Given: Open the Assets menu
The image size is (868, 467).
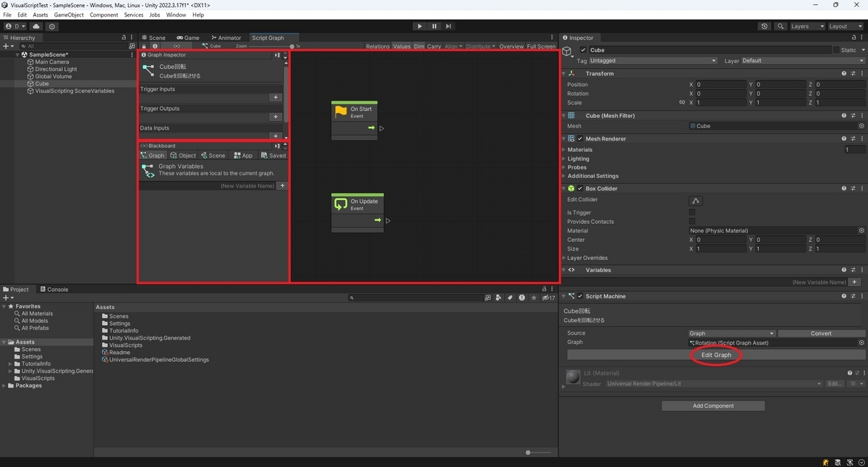Looking at the screenshot, I should [41, 14].
